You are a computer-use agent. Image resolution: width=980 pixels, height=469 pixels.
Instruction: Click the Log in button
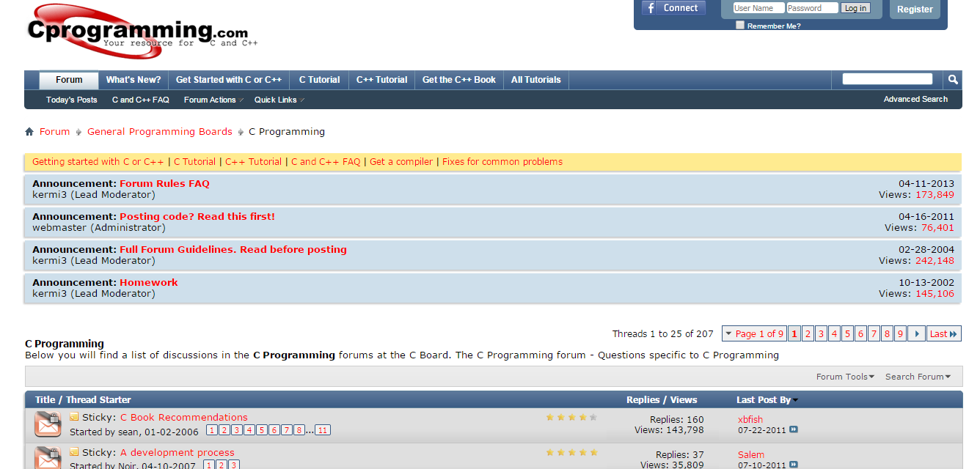pyautogui.click(x=855, y=8)
